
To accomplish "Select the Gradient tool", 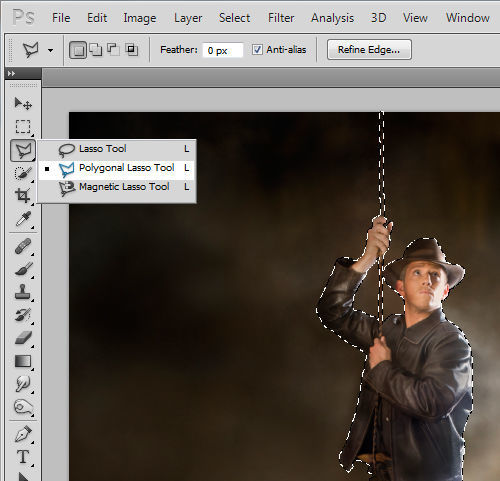I will (23, 361).
